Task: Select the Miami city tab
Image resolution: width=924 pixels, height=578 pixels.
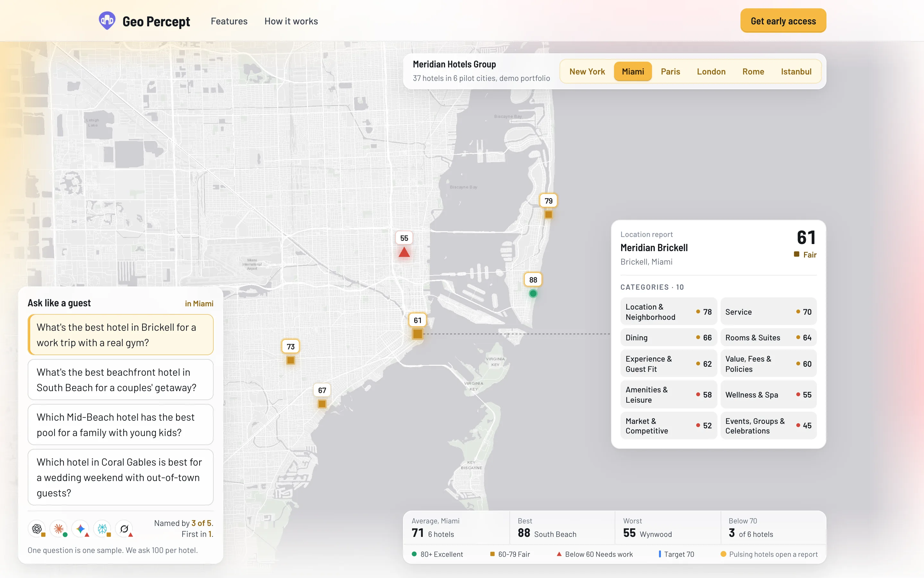Action: coord(633,72)
